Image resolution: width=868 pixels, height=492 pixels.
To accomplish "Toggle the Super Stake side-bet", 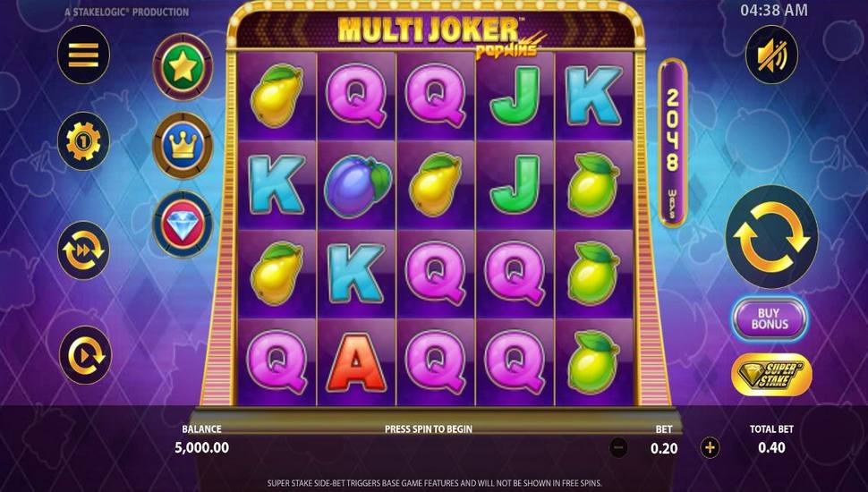I will coord(771,375).
